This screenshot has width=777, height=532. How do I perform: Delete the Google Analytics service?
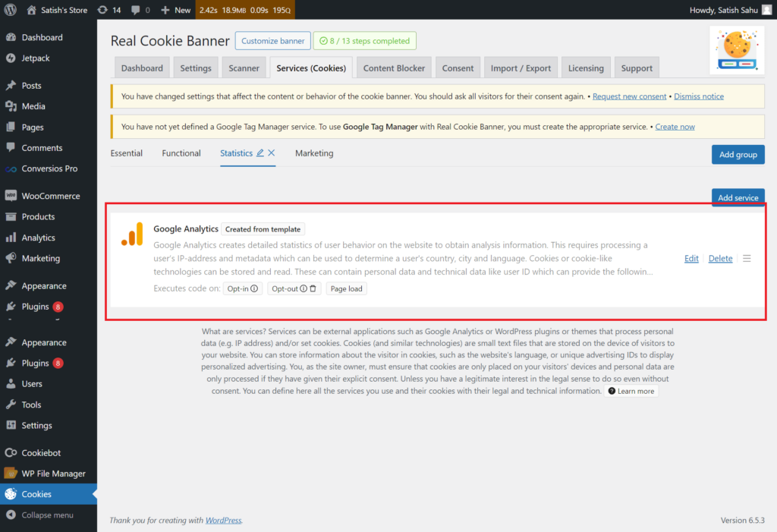[721, 258]
